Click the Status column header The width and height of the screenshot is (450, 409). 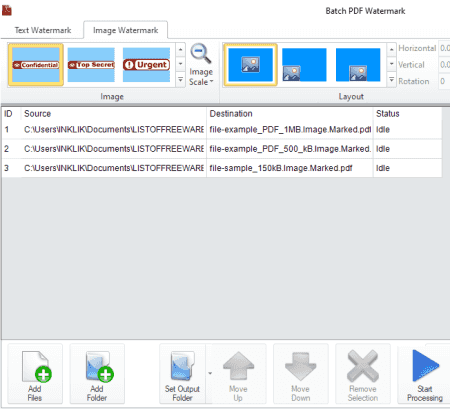(408, 114)
